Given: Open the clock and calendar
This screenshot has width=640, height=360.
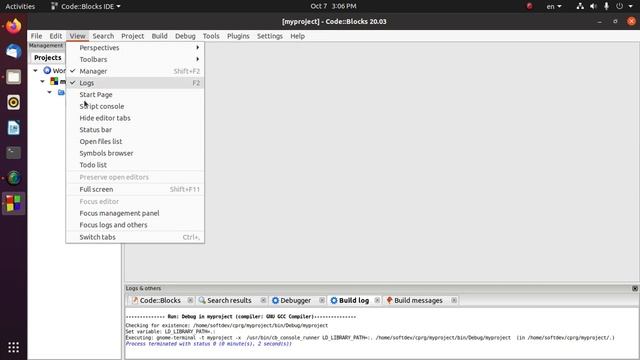Looking at the screenshot, I should point(333,6).
